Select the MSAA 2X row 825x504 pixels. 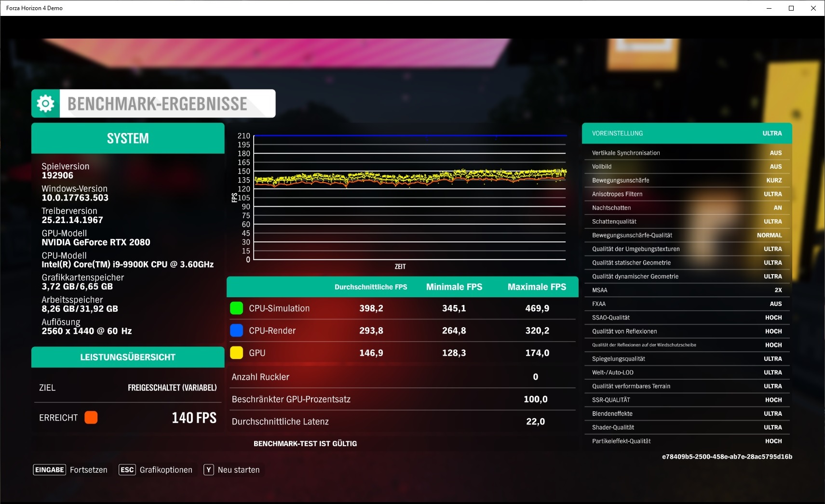[687, 290]
